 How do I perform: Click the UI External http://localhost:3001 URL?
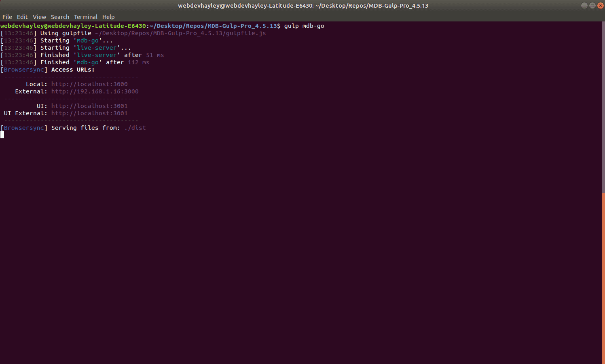click(x=89, y=113)
